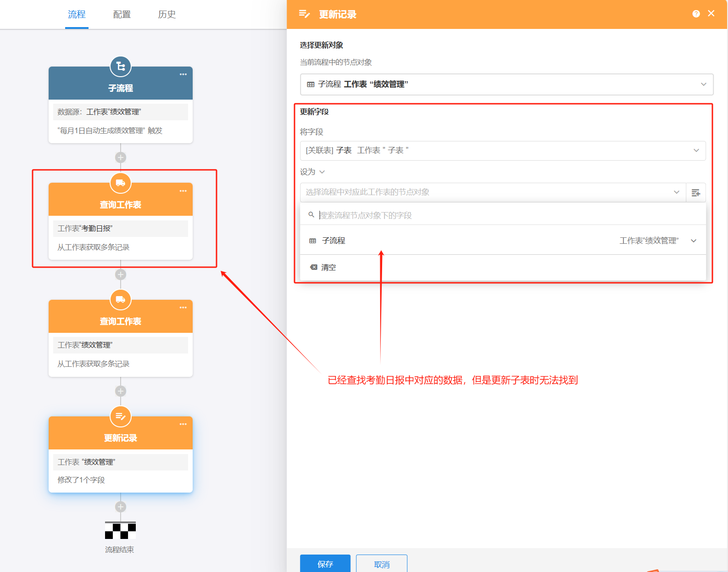Click the 考勤日报 查询工作表 truck icon
Viewport: 728px width, 572px height.
pos(121,183)
